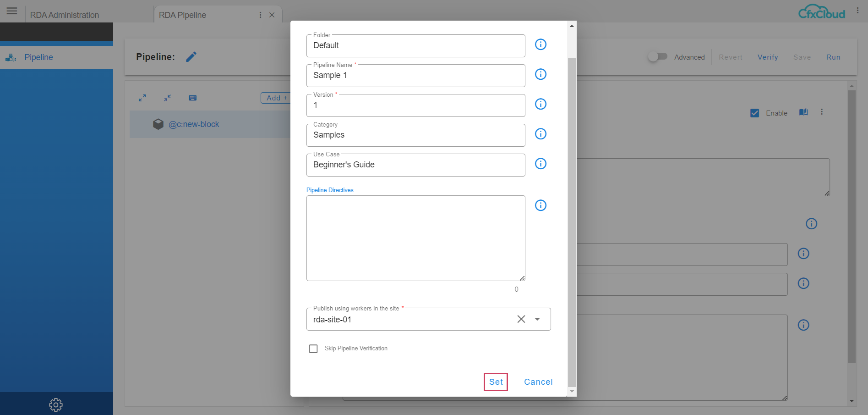The image size is (868, 415).
Task: Open the settings gear in the sidebar
Action: (x=56, y=404)
